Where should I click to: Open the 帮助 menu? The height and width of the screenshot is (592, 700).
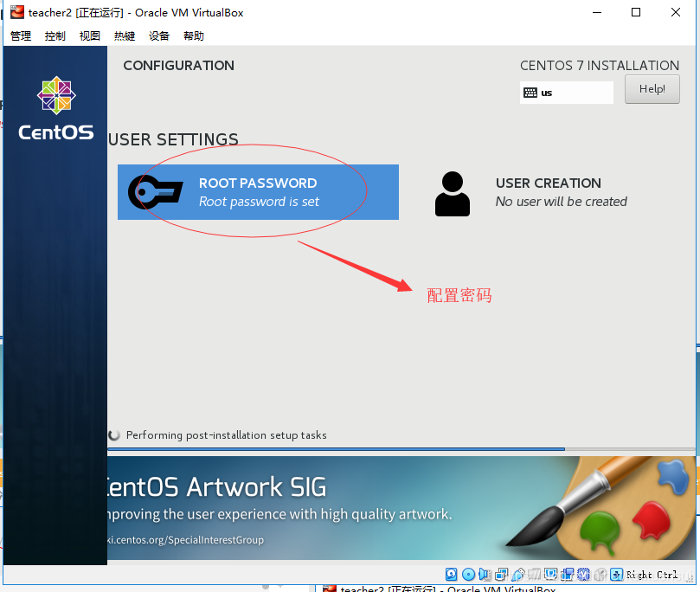point(194,35)
